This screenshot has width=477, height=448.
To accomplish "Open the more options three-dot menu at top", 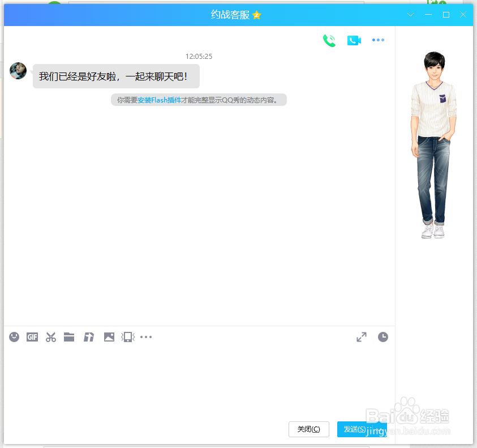I will pos(378,40).
